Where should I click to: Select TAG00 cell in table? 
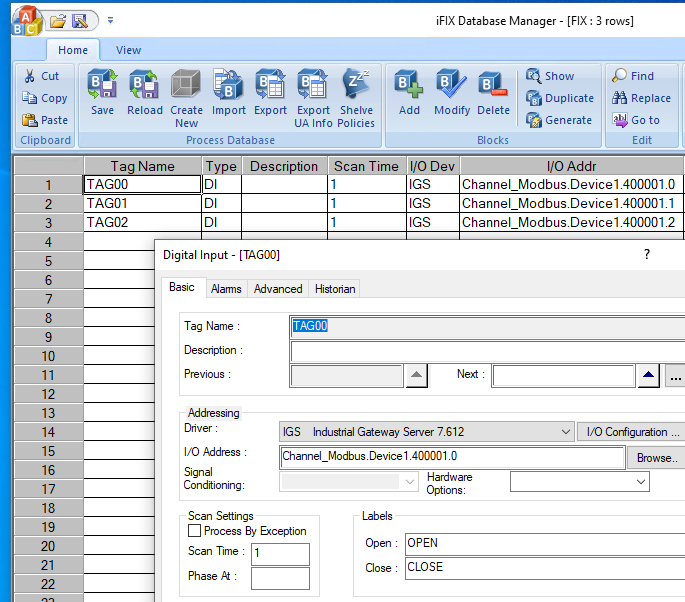(x=142, y=184)
